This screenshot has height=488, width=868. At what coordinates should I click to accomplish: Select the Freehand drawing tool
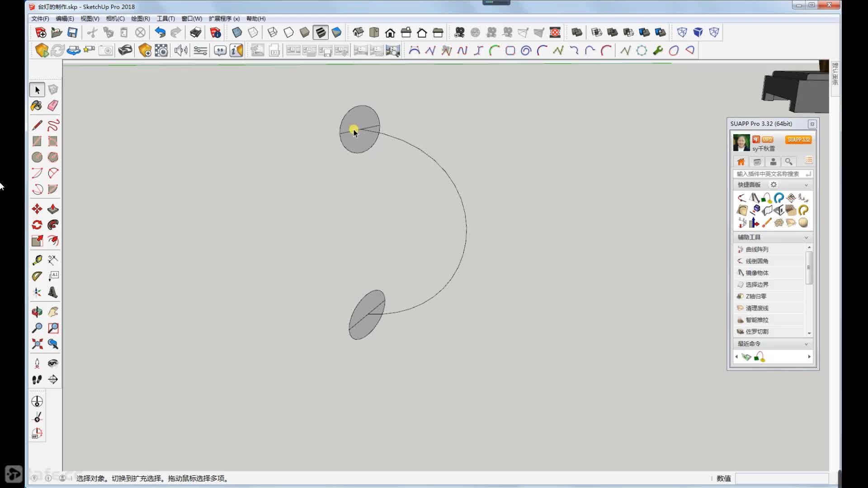pos(53,125)
